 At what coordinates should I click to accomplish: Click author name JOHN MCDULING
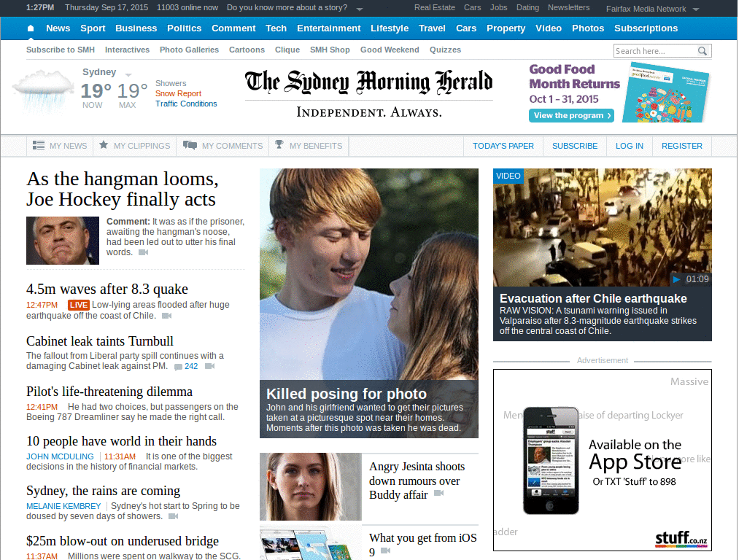pyautogui.click(x=60, y=456)
